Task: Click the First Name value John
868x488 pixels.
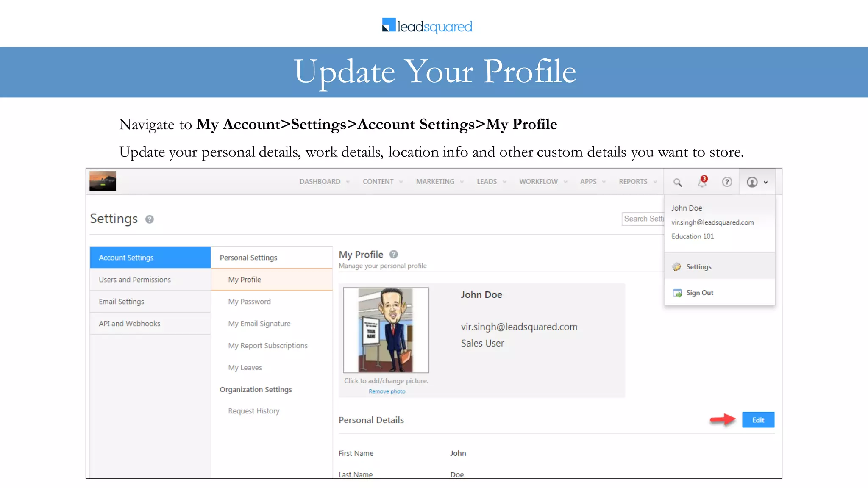Action: (x=458, y=453)
